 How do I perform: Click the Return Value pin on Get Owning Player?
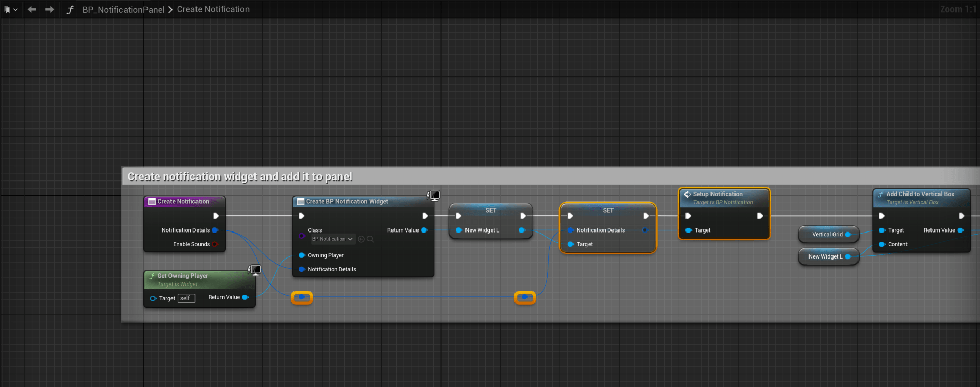246,297
